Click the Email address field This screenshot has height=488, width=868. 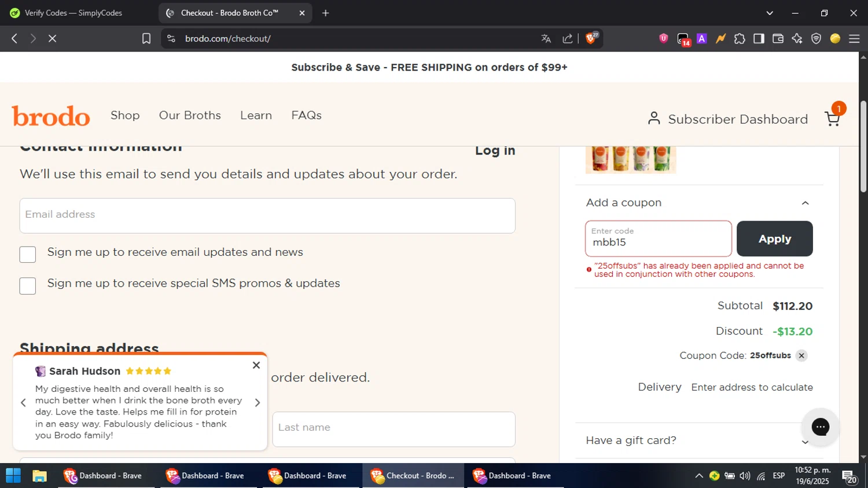point(267,216)
